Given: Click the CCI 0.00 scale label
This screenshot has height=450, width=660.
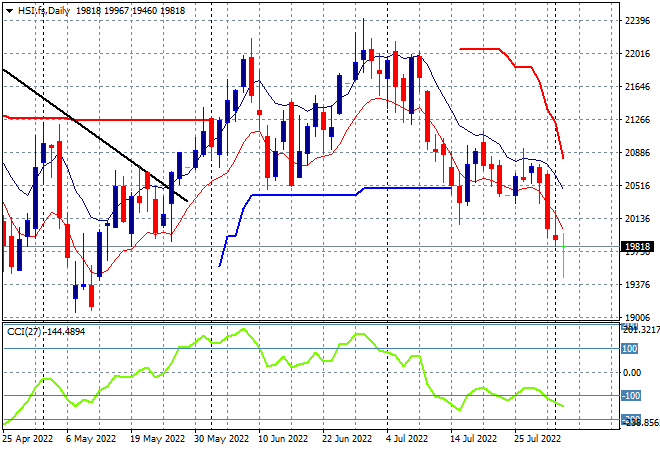Looking at the screenshot, I should pyautogui.click(x=632, y=373).
